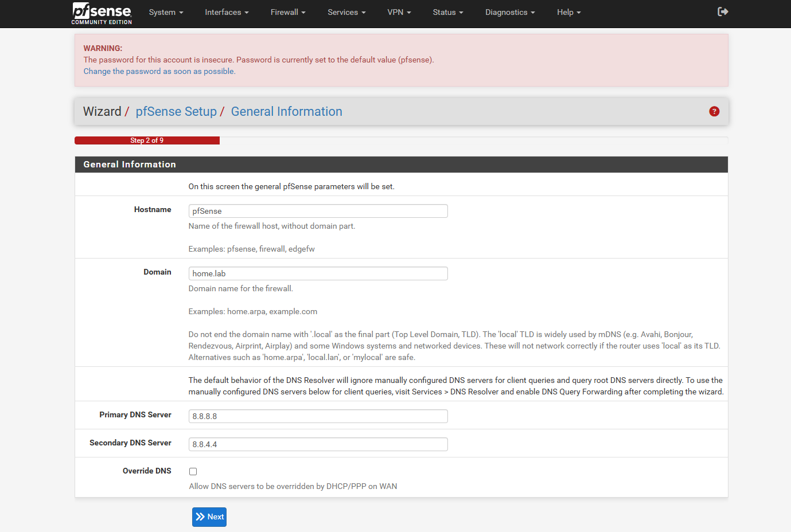This screenshot has height=532, width=791.
Task: Click the 'WARNING:' alert heading
Action: pyautogui.click(x=103, y=49)
